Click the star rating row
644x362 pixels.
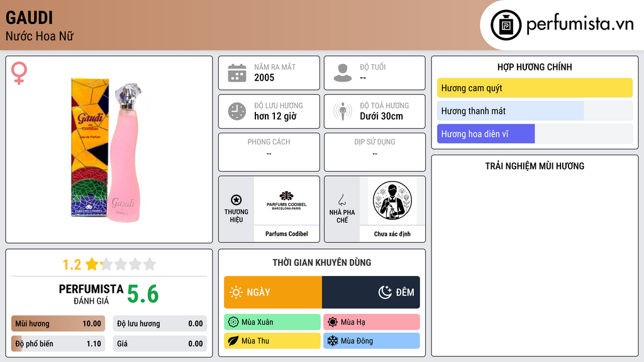click(x=109, y=264)
